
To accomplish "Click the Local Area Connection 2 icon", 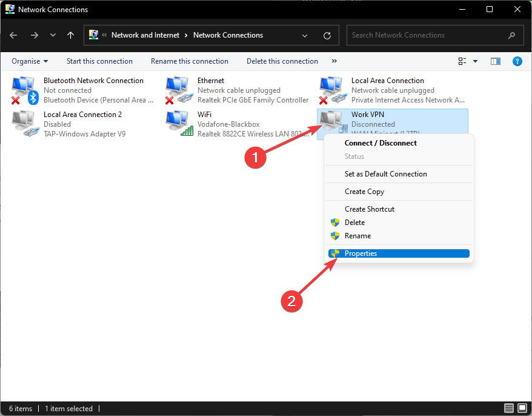I will click(25, 124).
